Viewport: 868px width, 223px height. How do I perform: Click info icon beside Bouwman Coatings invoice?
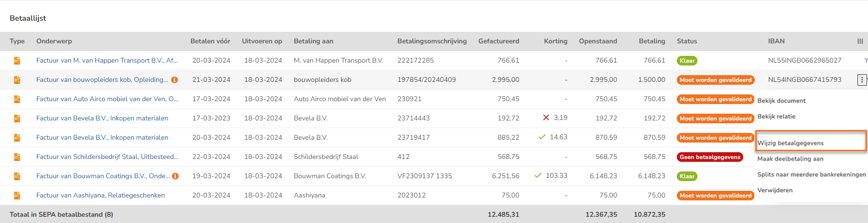point(175,176)
